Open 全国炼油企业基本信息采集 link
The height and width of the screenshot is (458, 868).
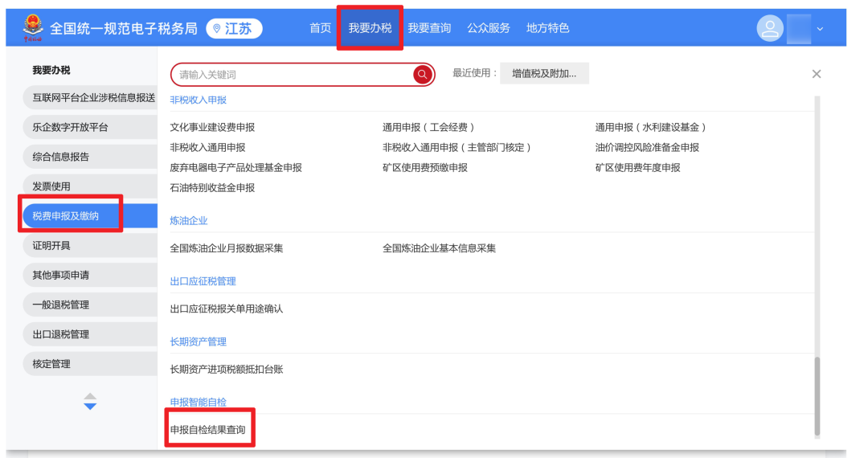coord(439,248)
